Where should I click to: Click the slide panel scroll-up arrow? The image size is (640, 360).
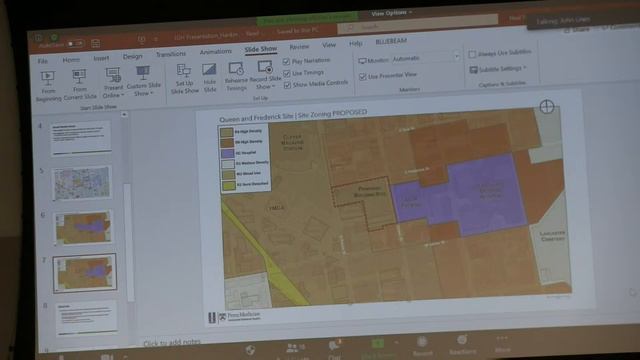(x=124, y=115)
